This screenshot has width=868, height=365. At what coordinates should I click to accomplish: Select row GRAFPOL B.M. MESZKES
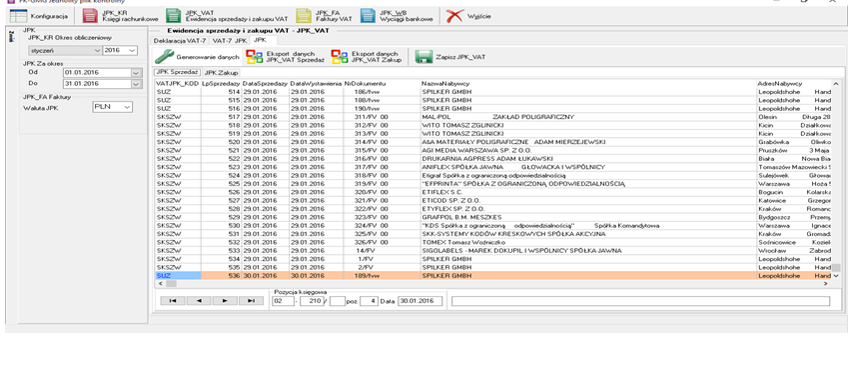tap(493, 217)
